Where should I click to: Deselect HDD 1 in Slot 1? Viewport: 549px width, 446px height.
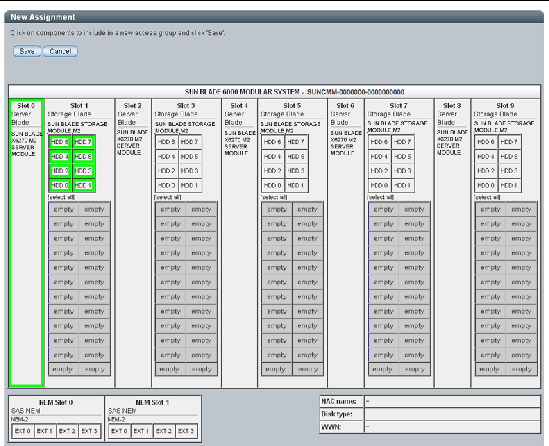click(83, 185)
